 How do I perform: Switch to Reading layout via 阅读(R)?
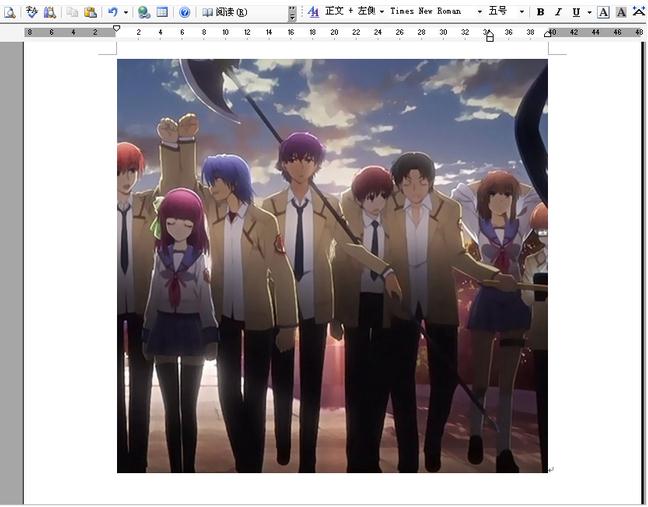coord(224,12)
